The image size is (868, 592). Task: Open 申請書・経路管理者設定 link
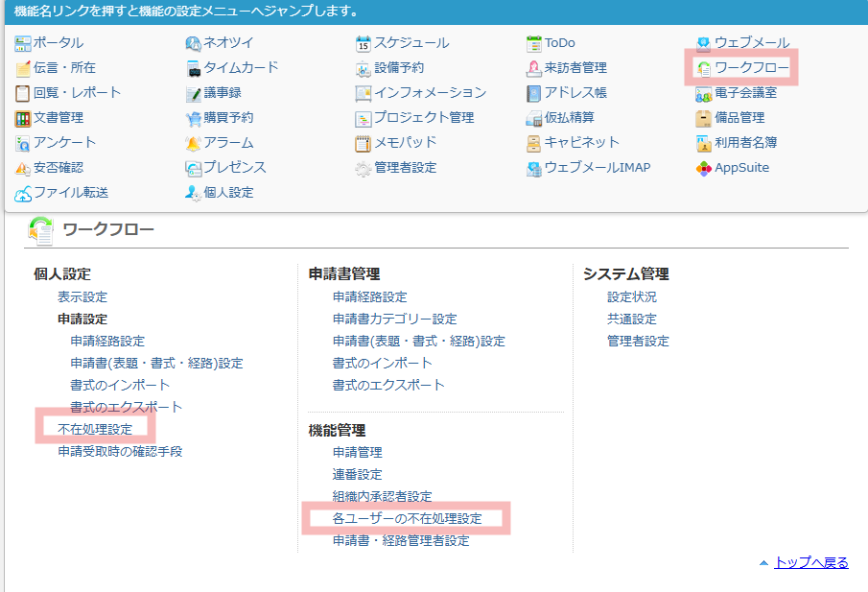(401, 540)
